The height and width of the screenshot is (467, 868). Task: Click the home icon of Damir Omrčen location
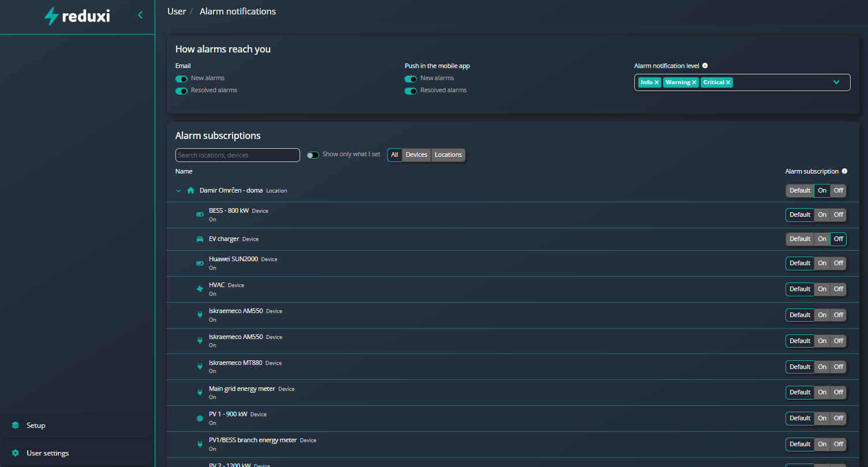tap(191, 190)
